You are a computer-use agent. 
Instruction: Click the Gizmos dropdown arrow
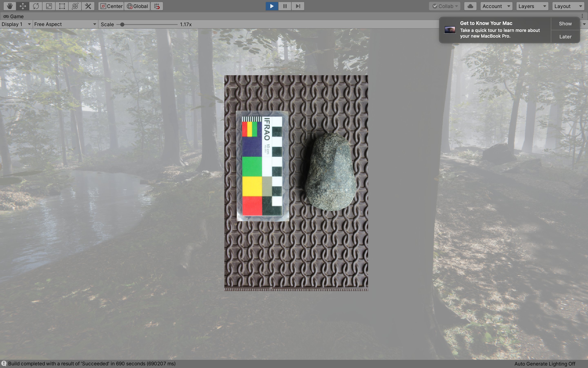(584, 24)
